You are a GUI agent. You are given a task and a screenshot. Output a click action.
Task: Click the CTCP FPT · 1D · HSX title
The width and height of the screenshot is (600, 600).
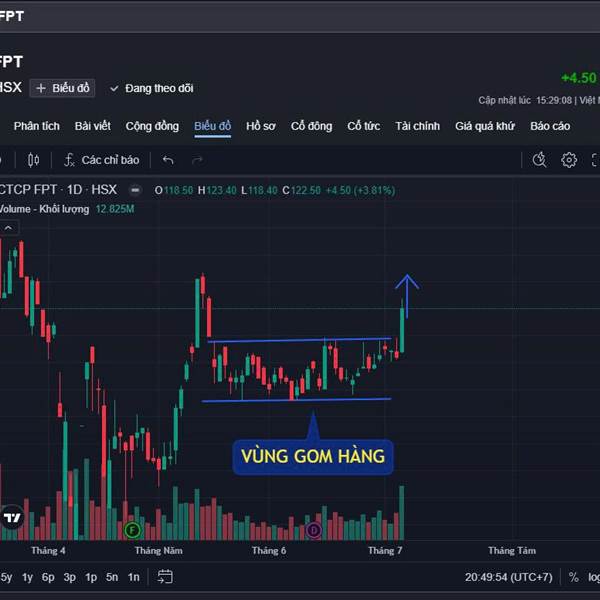tap(58, 190)
